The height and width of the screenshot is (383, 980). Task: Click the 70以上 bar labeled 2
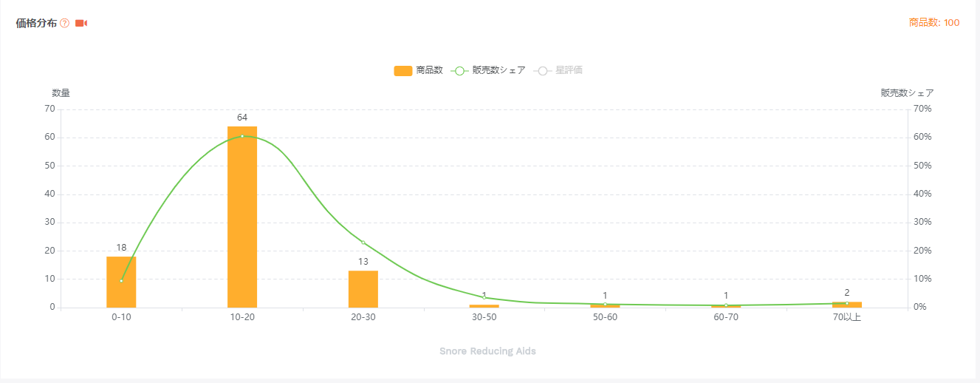(x=847, y=305)
